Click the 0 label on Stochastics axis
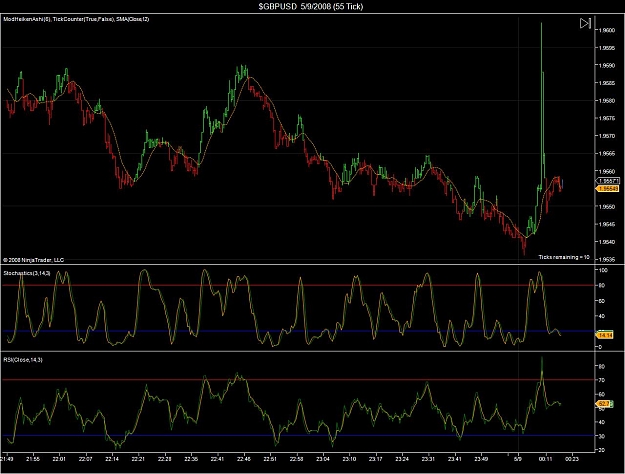The image size is (625, 474). click(600, 347)
